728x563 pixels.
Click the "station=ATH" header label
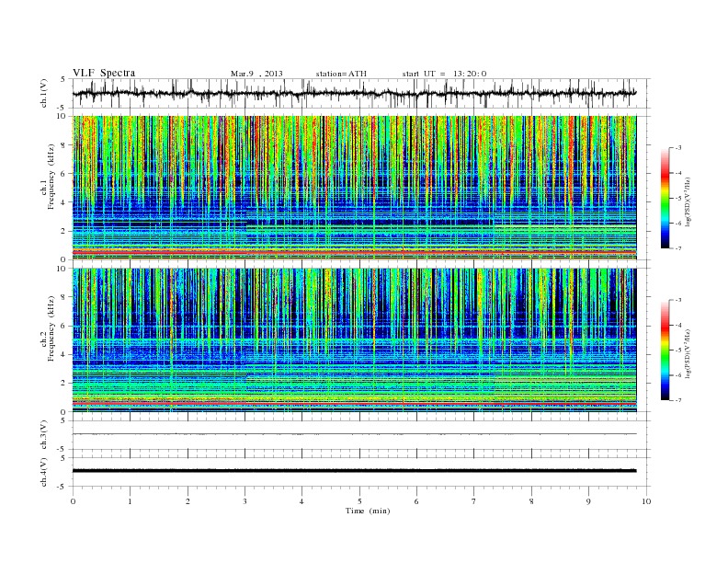pyautogui.click(x=341, y=74)
